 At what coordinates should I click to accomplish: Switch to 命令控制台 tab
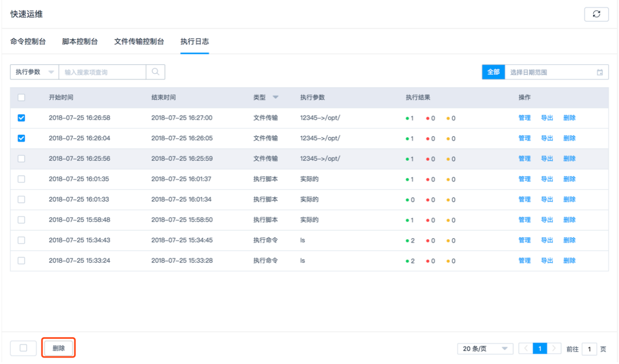coord(28,42)
